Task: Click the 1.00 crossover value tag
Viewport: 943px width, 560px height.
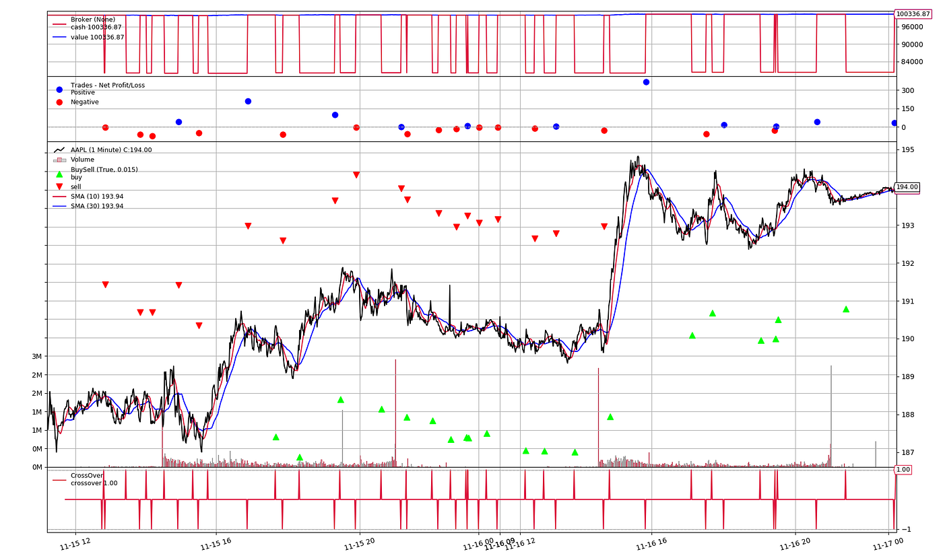Action: click(903, 468)
